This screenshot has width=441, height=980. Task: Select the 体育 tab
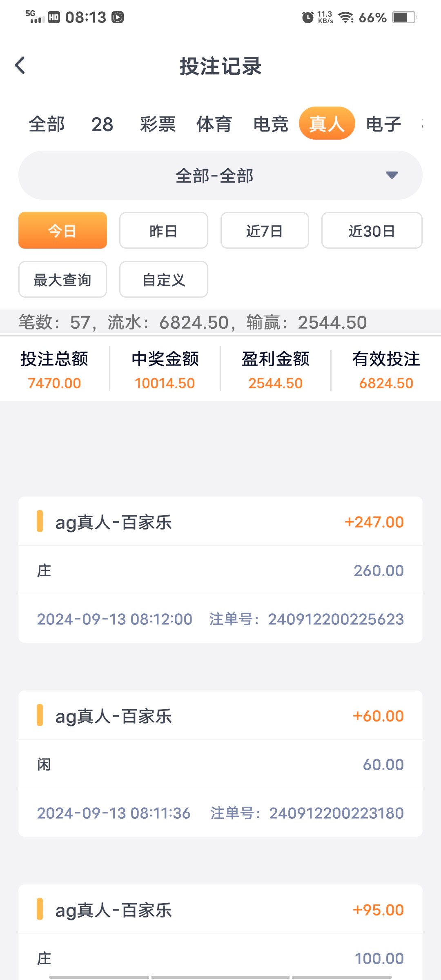click(214, 124)
